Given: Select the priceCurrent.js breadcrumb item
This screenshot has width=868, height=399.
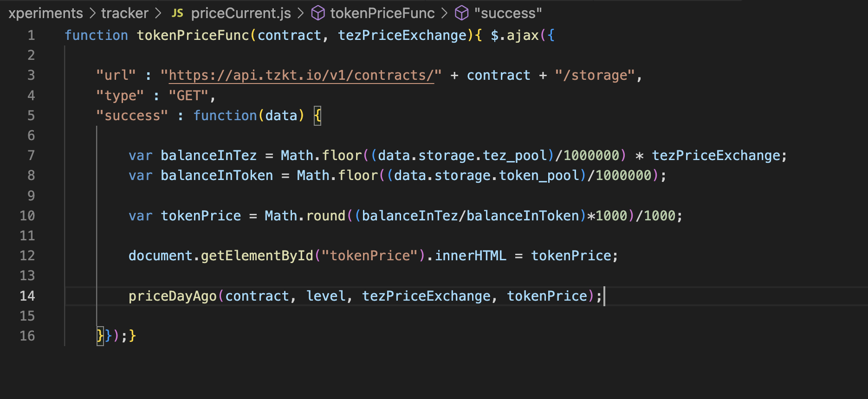Looking at the screenshot, I should 241,13.
